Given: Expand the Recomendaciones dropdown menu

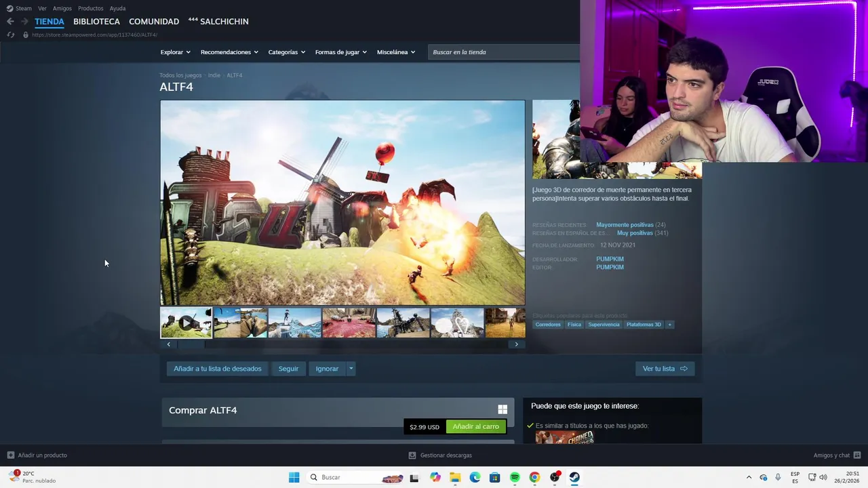Looking at the screenshot, I should click(x=229, y=52).
